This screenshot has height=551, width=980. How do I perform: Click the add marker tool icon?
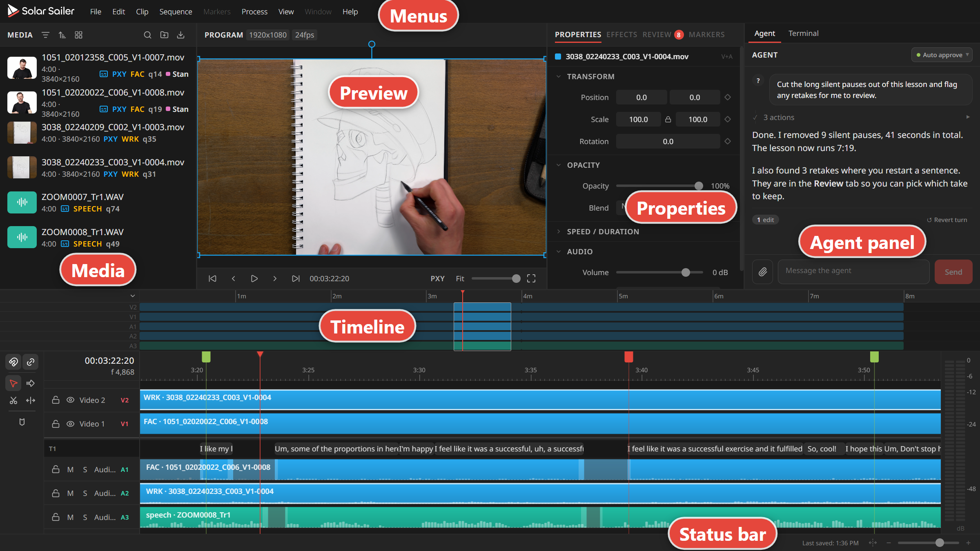pyautogui.click(x=22, y=422)
